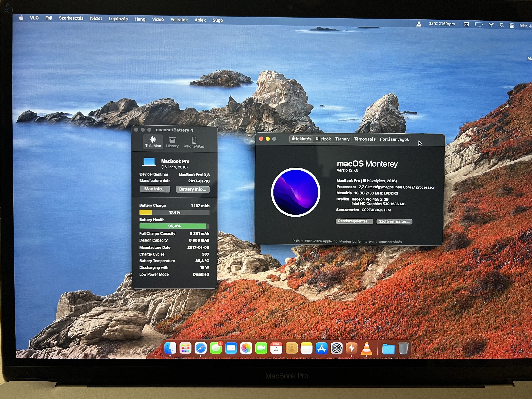Screen dimensions: 532x399
Task: Open the Videó menu in VLC
Action: point(158,20)
